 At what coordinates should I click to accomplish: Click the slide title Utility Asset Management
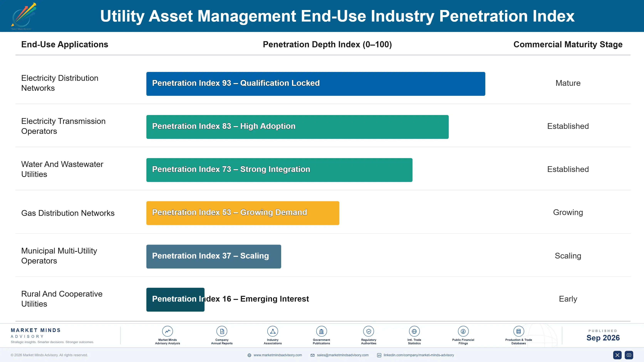(337, 16)
